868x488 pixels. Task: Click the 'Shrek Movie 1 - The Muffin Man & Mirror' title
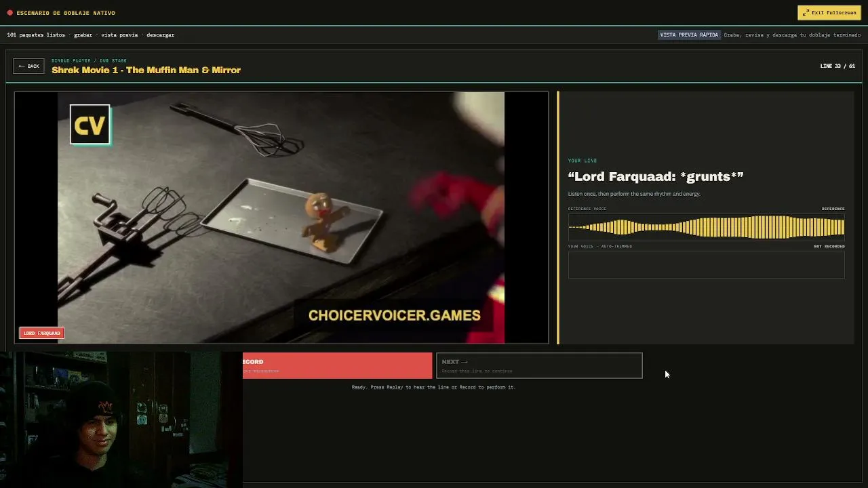146,70
